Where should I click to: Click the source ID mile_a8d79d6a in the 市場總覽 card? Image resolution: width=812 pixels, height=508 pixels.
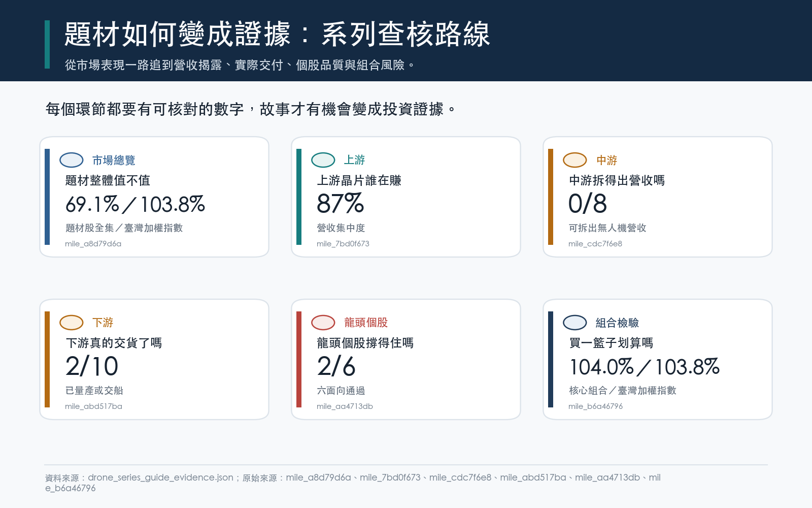coord(93,244)
